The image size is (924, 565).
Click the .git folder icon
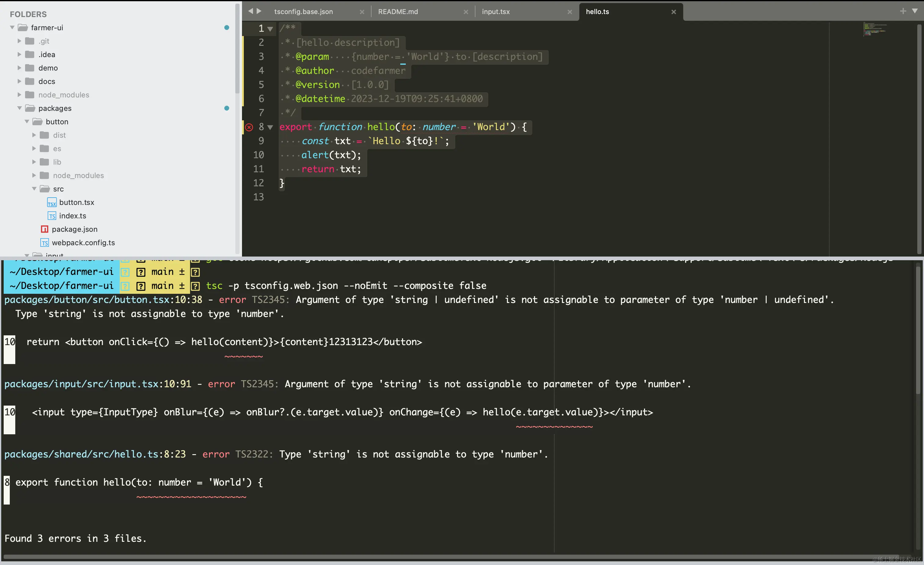click(30, 41)
